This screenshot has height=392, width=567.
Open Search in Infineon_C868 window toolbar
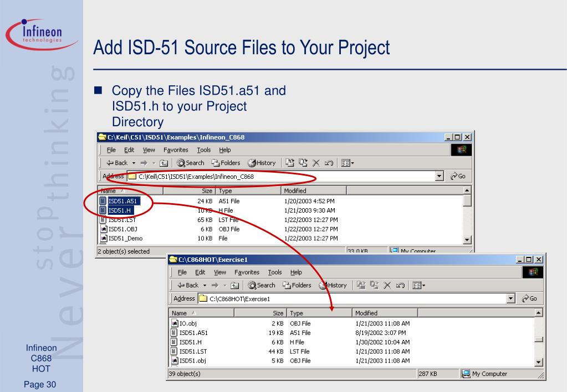pyautogui.click(x=191, y=163)
